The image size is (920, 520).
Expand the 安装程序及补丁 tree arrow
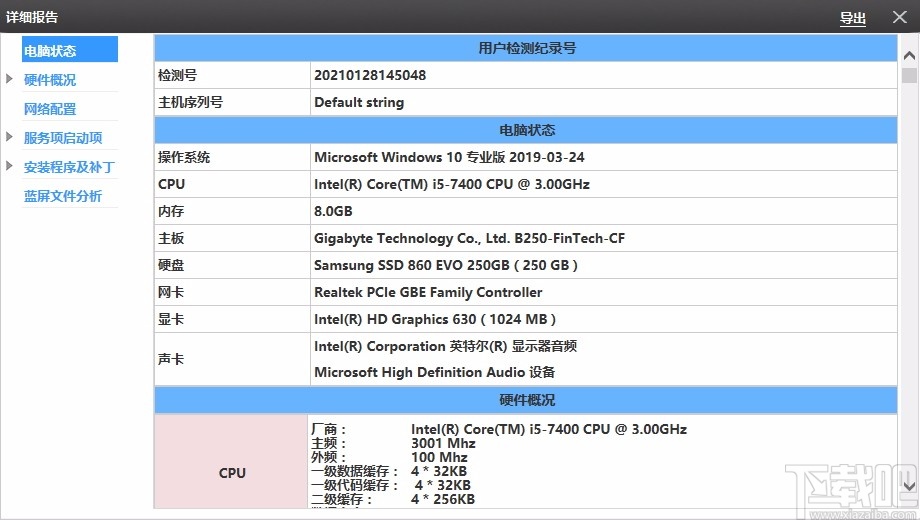(x=9, y=166)
